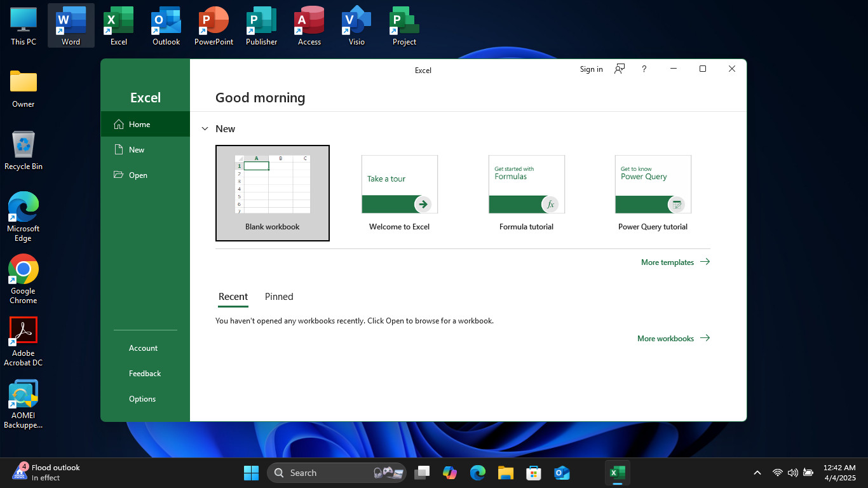Screen dimensions: 868x488
Task: Open Options in the Excel sidebar
Action: click(146, 399)
